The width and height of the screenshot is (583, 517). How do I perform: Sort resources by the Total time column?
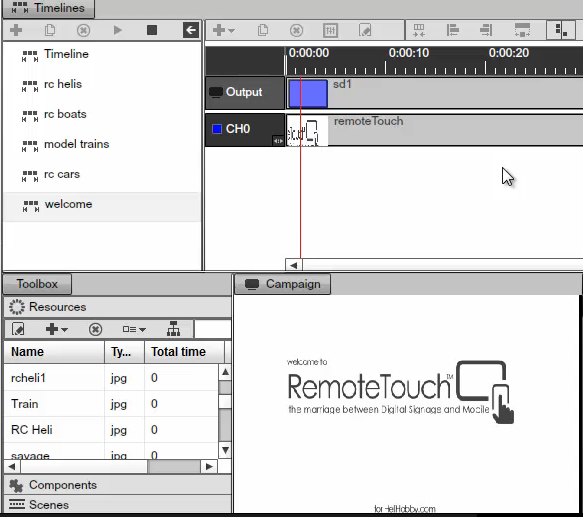pyautogui.click(x=185, y=352)
